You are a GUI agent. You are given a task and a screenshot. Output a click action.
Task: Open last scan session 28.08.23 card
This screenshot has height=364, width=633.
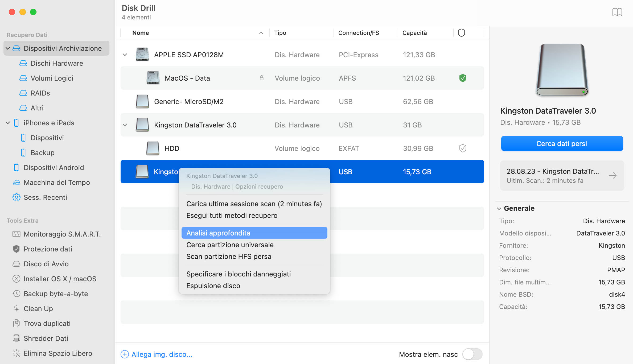point(562,176)
